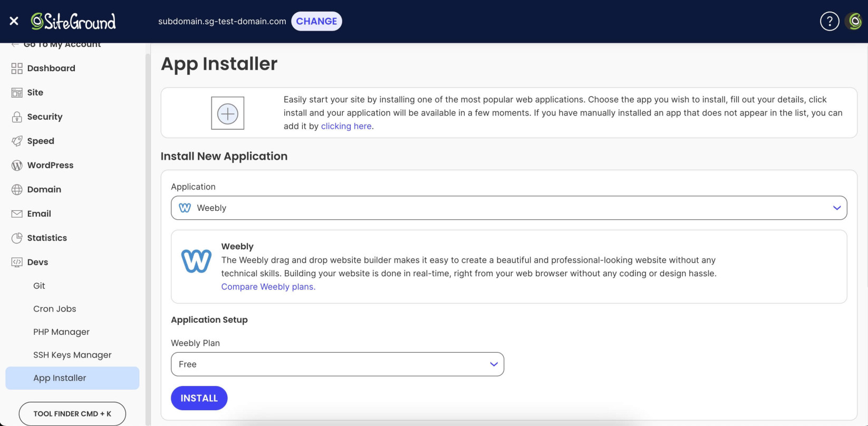Open the Weebly Plan dropdown showing Free
The width and height of the screenshot is (868, 426).
(337, 364)
